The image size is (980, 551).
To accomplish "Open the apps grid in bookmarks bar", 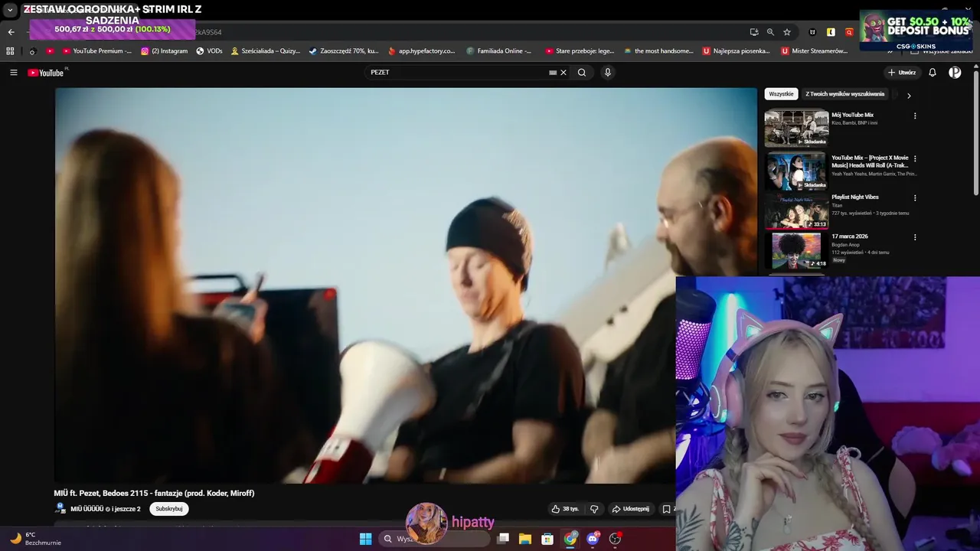I will (10, 51).
